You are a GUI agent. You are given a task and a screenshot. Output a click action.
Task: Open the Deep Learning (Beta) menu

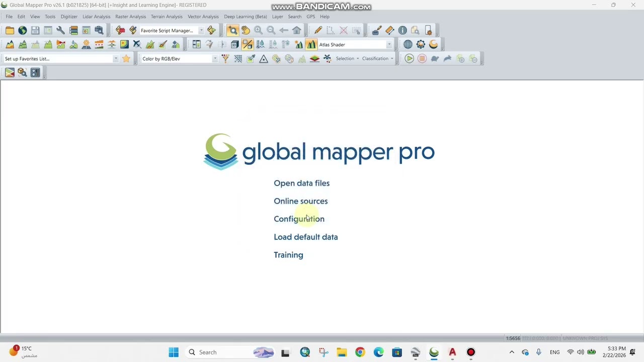click(246, 17)
